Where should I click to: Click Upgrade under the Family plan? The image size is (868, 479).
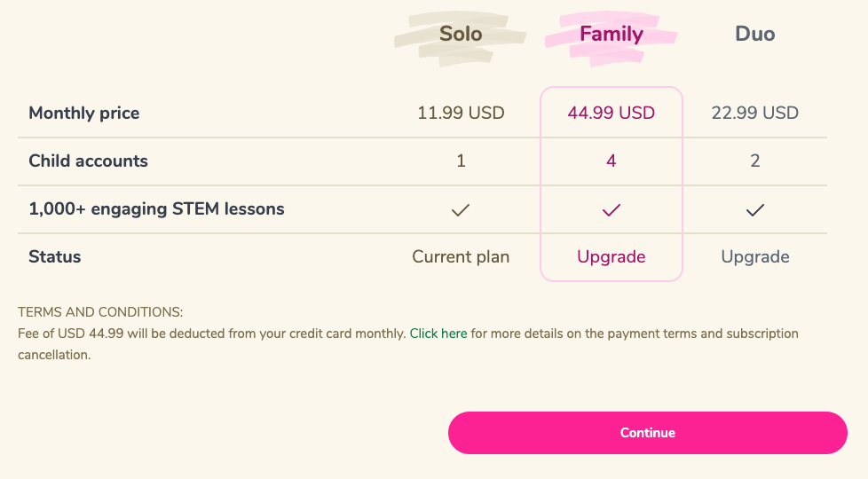[612, 257]
